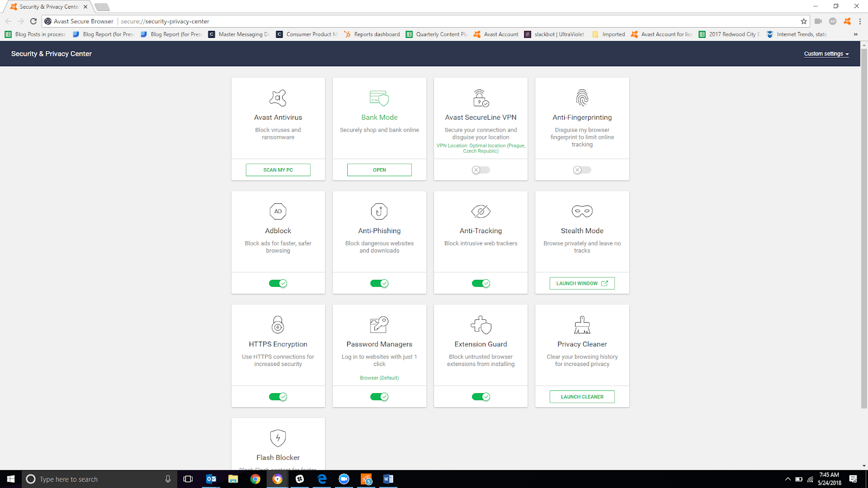The height and width of the screenshot is (488, 868).
Task: Expand the Custom settings dropdown
Action: (x=826, y=54)
